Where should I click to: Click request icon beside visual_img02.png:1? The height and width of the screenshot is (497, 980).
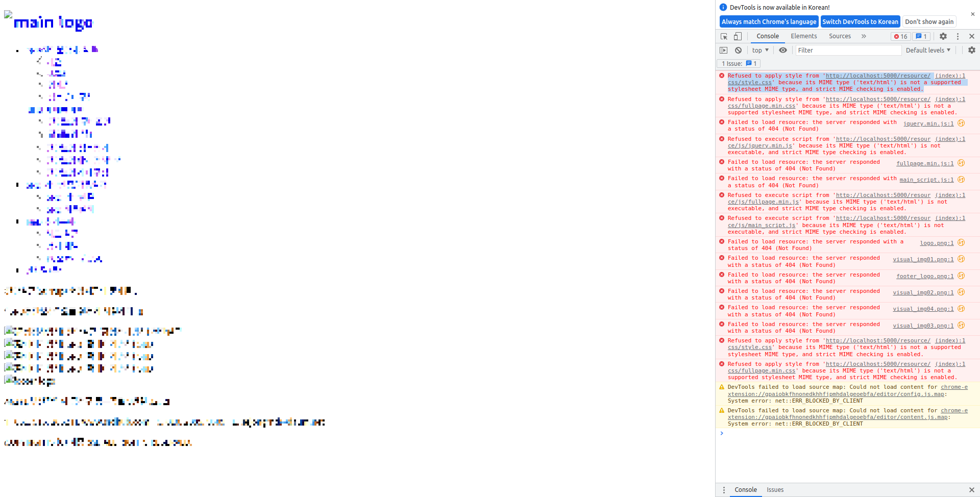(x=961, y=292)
